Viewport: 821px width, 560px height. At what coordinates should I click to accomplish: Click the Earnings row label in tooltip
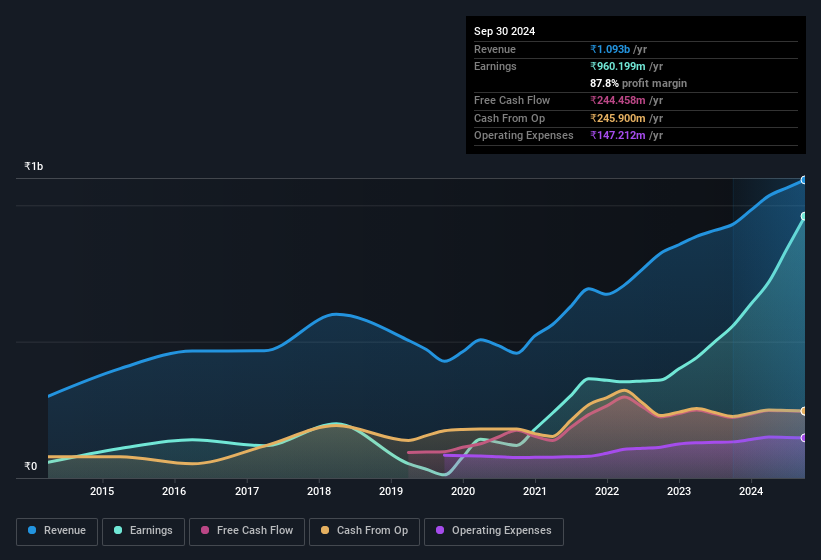[x=495, y=66]
